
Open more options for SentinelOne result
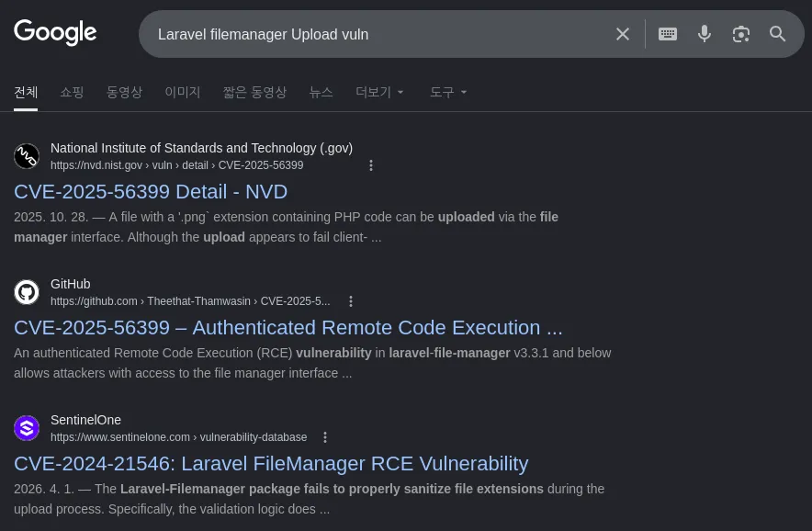(x=325, y=437)
